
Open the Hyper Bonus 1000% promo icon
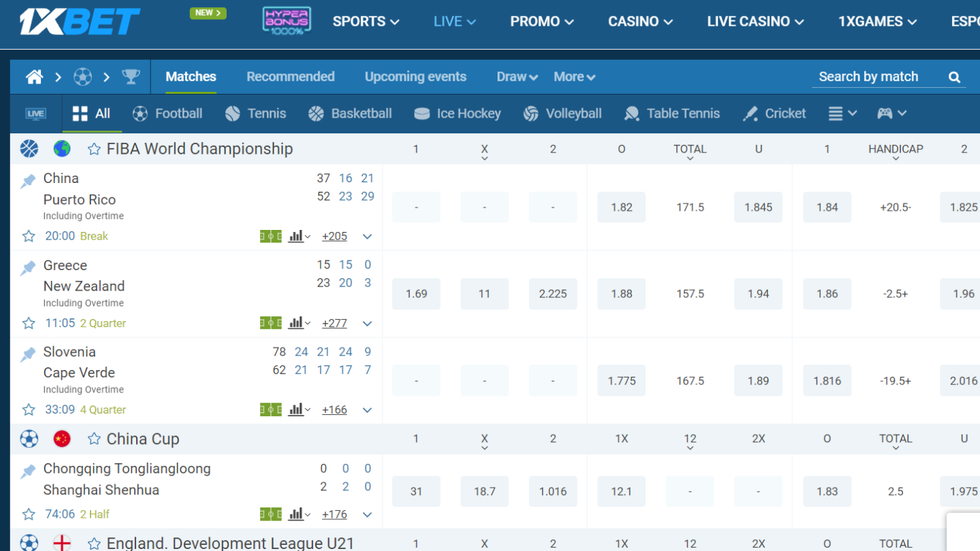click(287, 21)
